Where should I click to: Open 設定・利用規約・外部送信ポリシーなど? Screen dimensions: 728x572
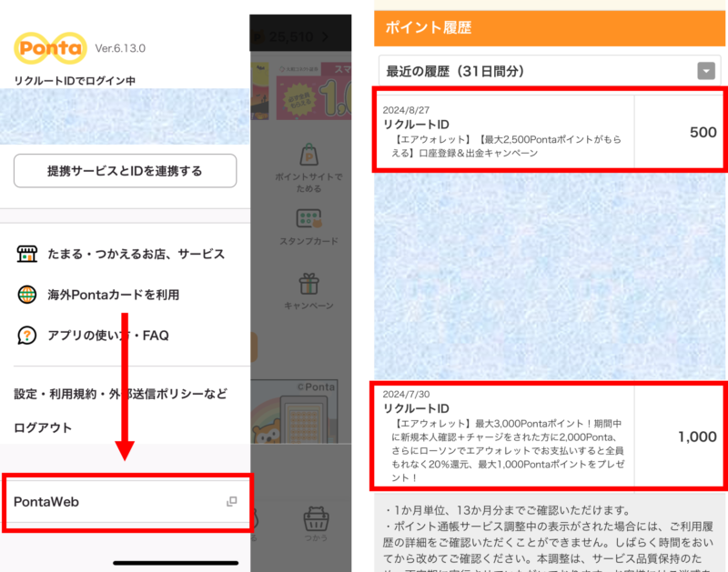121,394
